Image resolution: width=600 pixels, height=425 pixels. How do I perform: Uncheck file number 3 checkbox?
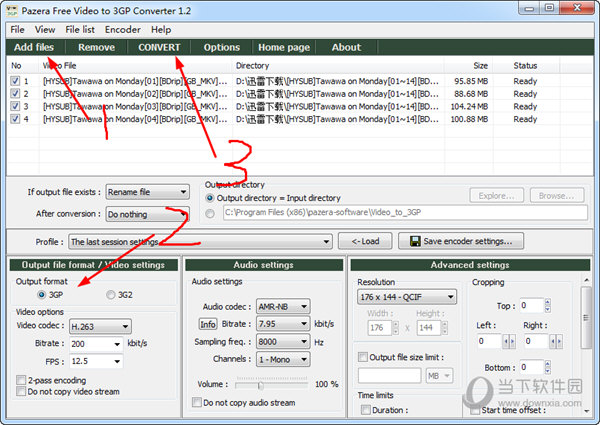15,106
